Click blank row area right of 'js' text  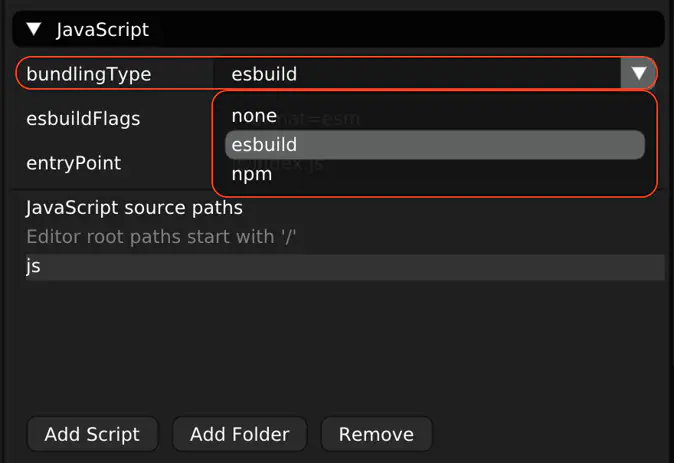click(x=350, y=267)
